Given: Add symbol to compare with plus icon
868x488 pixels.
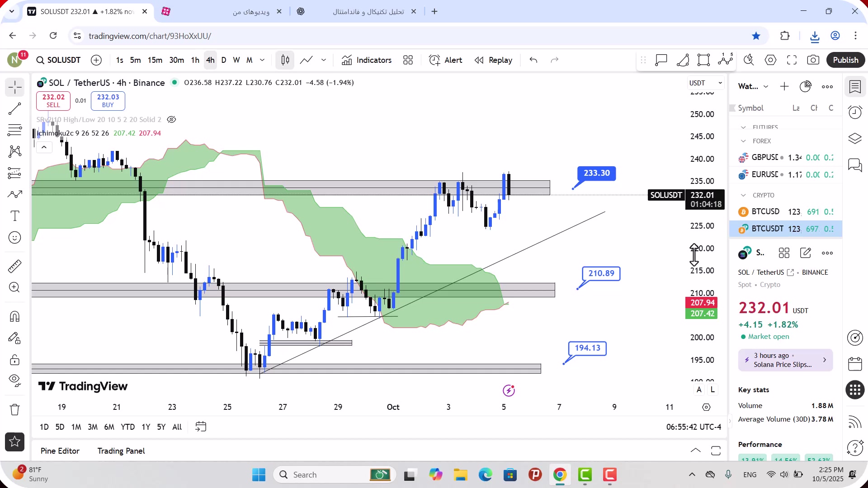Looking at the screenshot, I should 96,60.
